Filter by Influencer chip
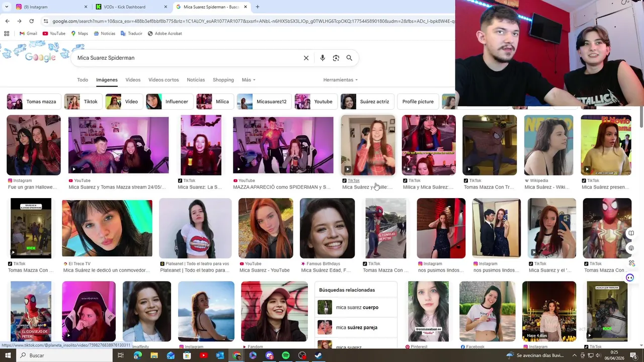Screen dimensions: 644x362 click(169, 102)
